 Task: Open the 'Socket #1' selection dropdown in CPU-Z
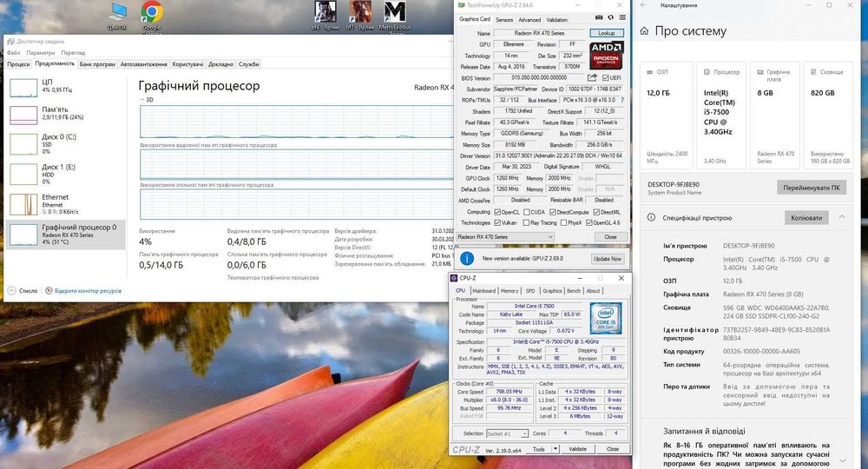(x=507, y=433)
